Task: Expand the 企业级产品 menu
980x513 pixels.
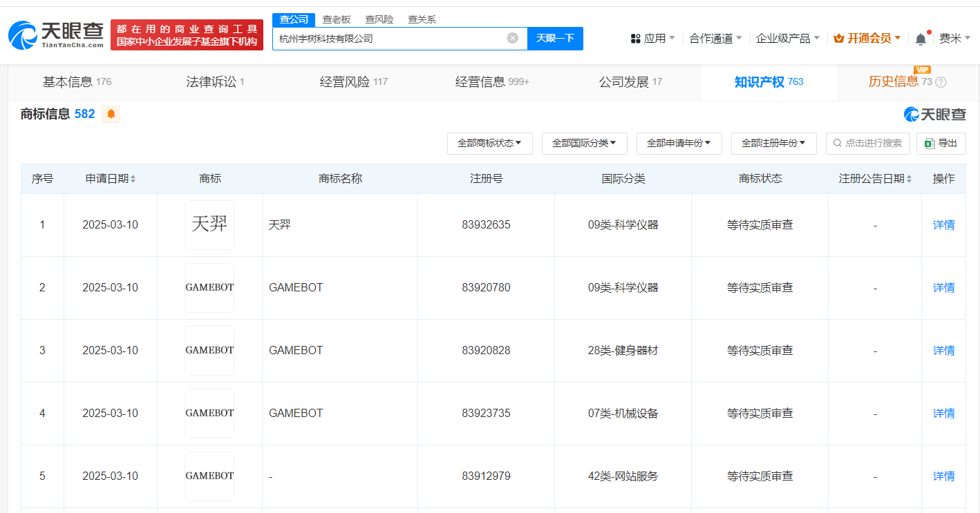Action: click(788, 39)
